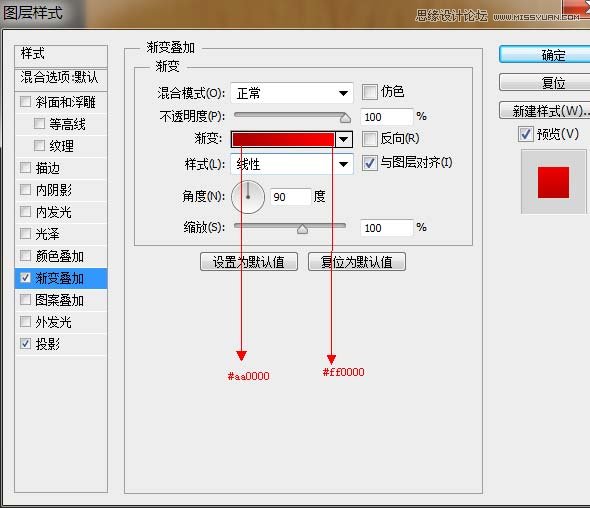Disable the 预览 preview checkbox
This screenshot has width=590, height=508.
(526, 134)
